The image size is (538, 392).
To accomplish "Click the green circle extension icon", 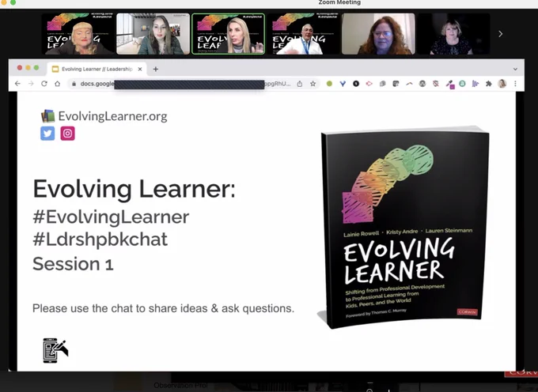I will point(329,83).
